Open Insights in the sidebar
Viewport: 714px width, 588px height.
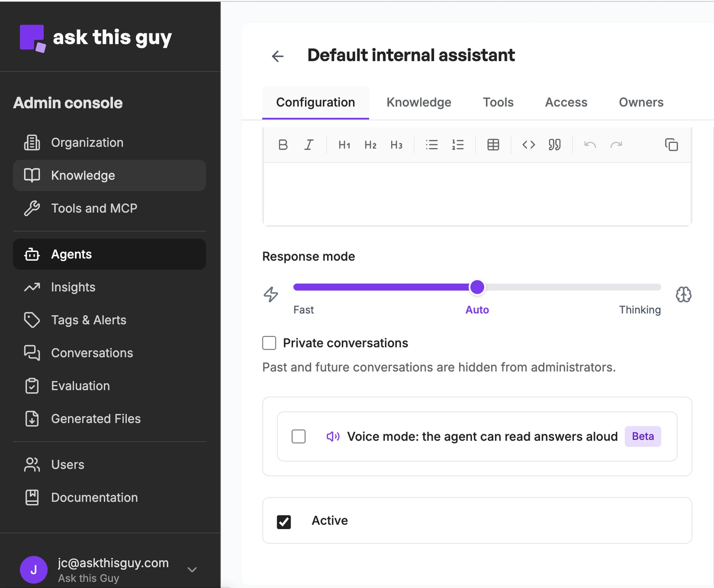[109, 287]
